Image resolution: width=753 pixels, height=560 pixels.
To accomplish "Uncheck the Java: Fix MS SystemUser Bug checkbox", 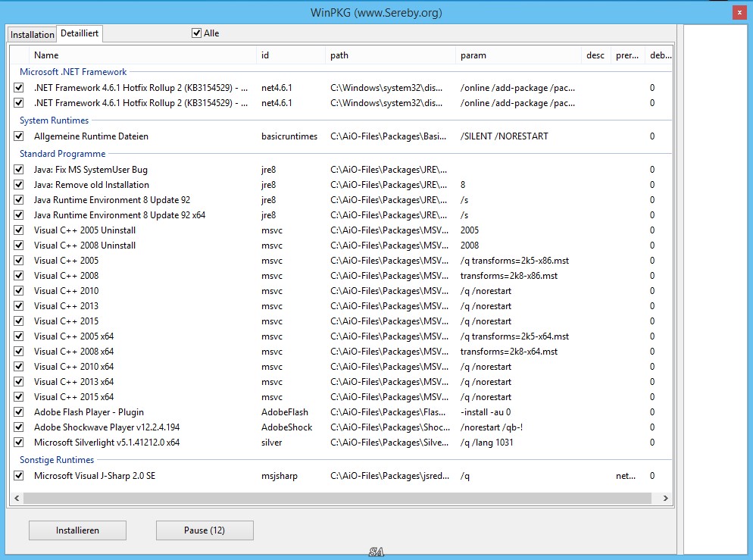I will 19,170.
